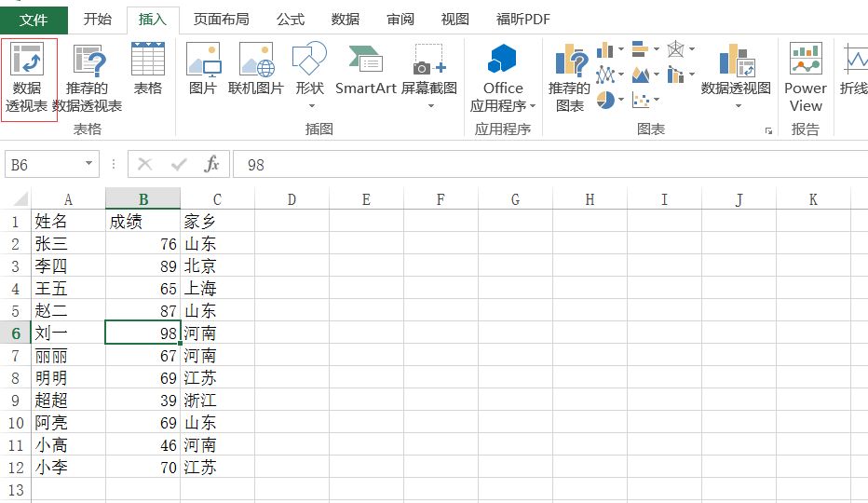Expand the column chart dropdown arrow
The height and width of the screenshot is (503, 868).
click(621, 49)
